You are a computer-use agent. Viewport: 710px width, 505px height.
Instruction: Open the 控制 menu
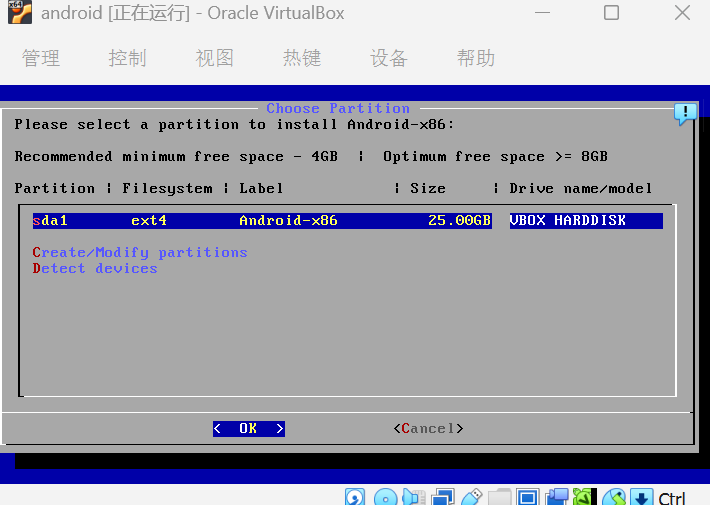click(127, 58)
